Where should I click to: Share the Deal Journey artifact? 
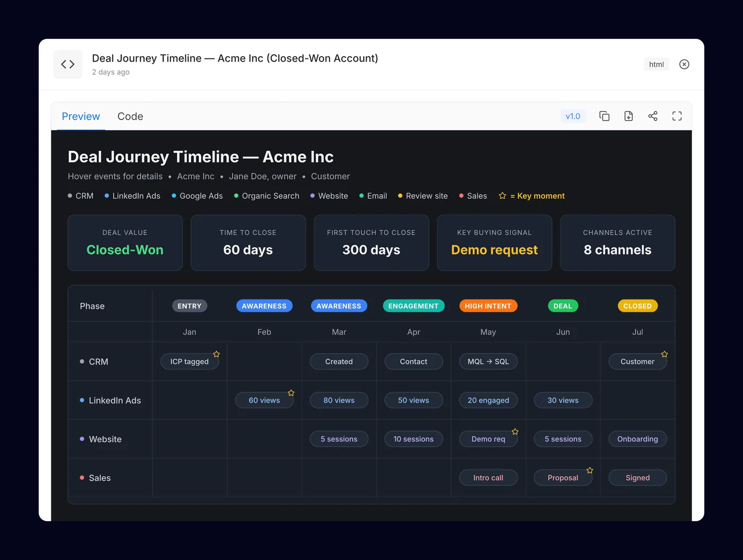pyautogui.click(x=653, y=116)
